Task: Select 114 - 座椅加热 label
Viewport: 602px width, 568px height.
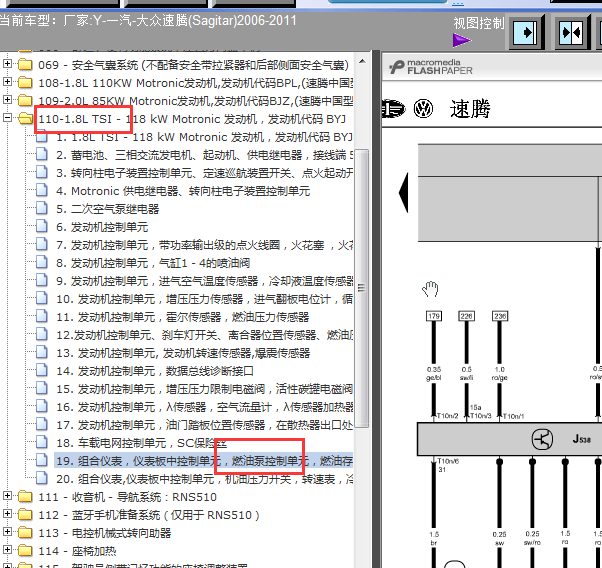Action: point(77,551)
